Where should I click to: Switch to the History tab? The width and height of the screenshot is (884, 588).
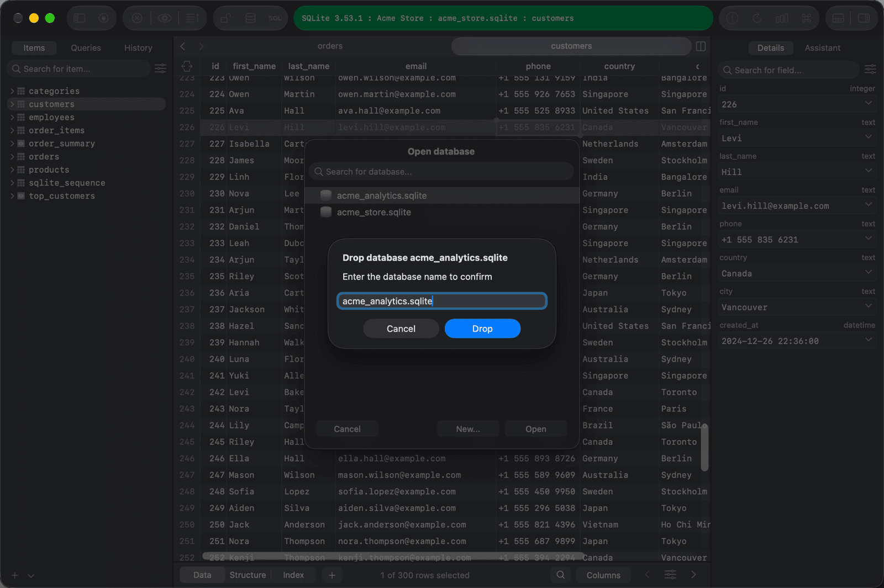coord(138,48)
